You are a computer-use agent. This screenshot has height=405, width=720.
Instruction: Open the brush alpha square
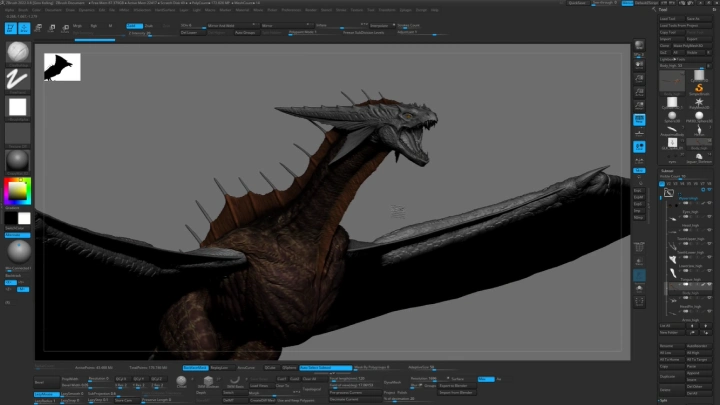click(x=17, y=107)
